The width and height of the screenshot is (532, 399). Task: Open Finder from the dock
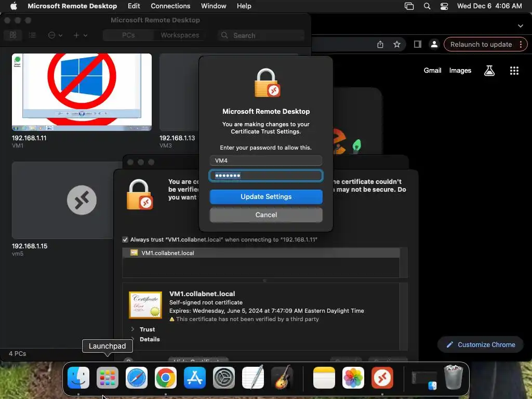78,378
